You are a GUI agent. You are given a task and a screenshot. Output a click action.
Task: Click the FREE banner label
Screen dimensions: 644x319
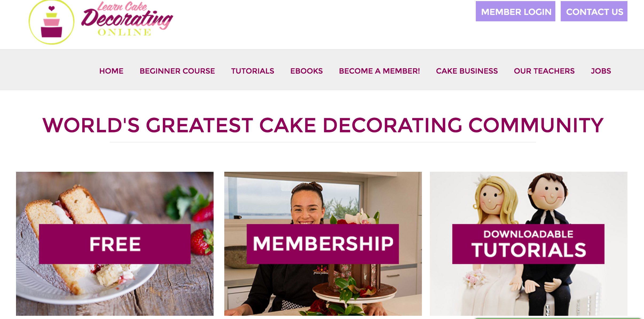click(x=115, y=244)
